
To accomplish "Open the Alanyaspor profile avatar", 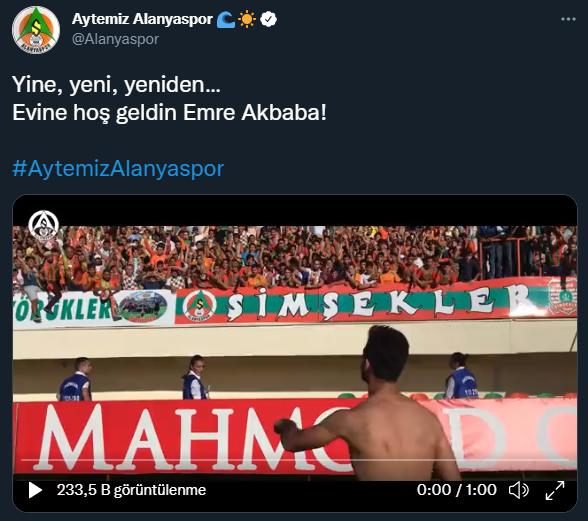I will click(36, 30).
